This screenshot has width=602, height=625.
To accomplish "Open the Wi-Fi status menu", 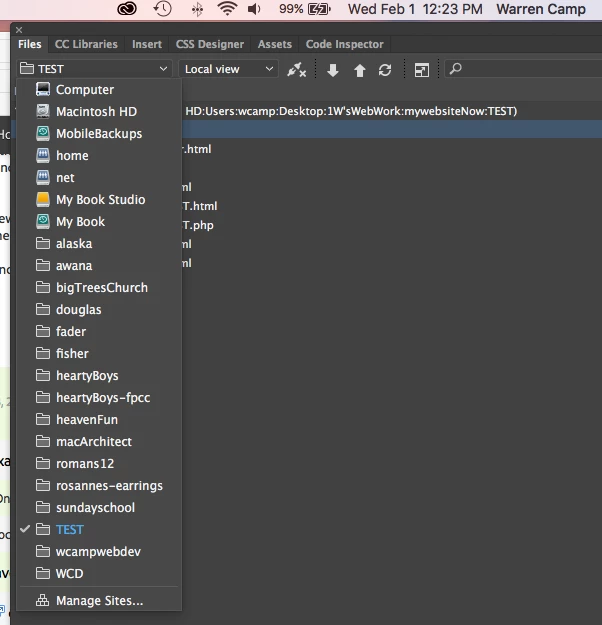I will click(x=227, y=9).
